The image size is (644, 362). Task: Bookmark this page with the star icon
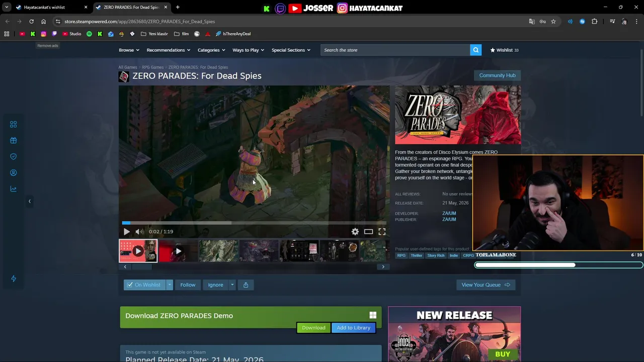[x=553, y=22]
